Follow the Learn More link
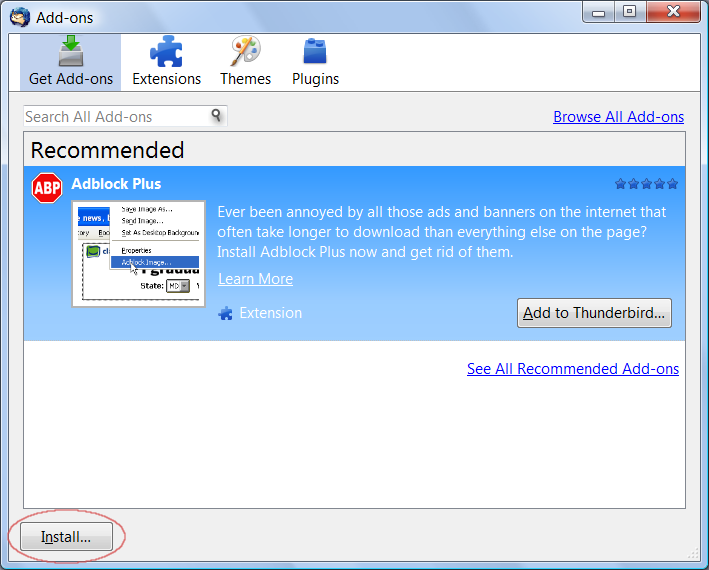 pos(255,279)
